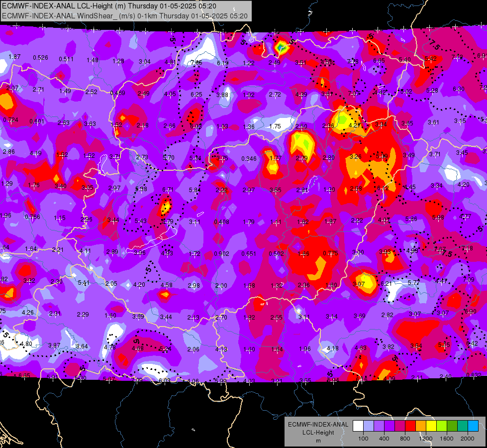Click the 3.87 wind shear value

(x=54, y=345)
